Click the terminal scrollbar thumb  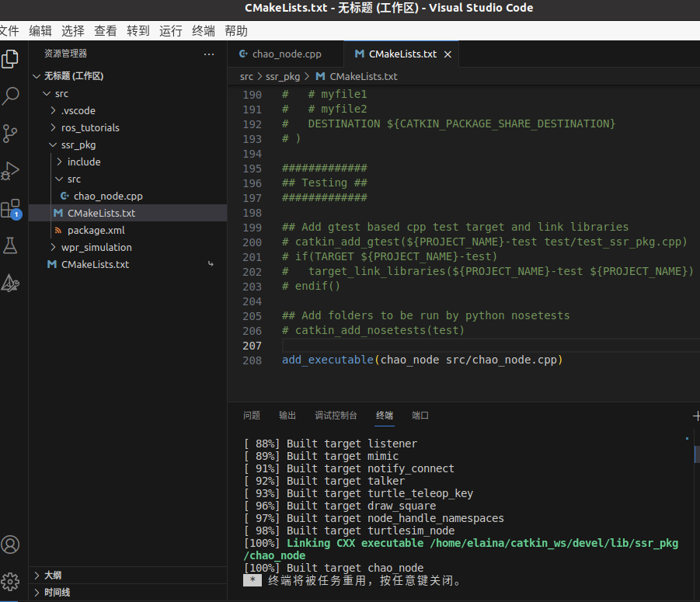pos(698,454)
